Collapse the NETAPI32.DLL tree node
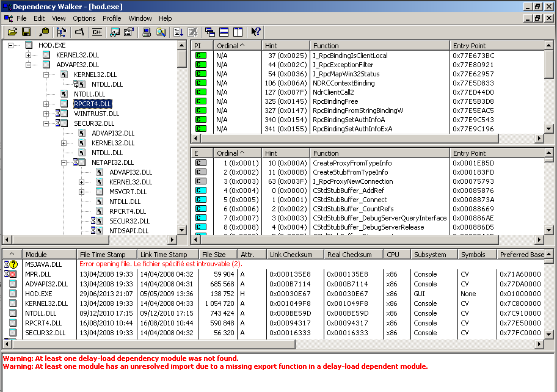The width and height of the screenshot is (557, 392). (64, 162)
